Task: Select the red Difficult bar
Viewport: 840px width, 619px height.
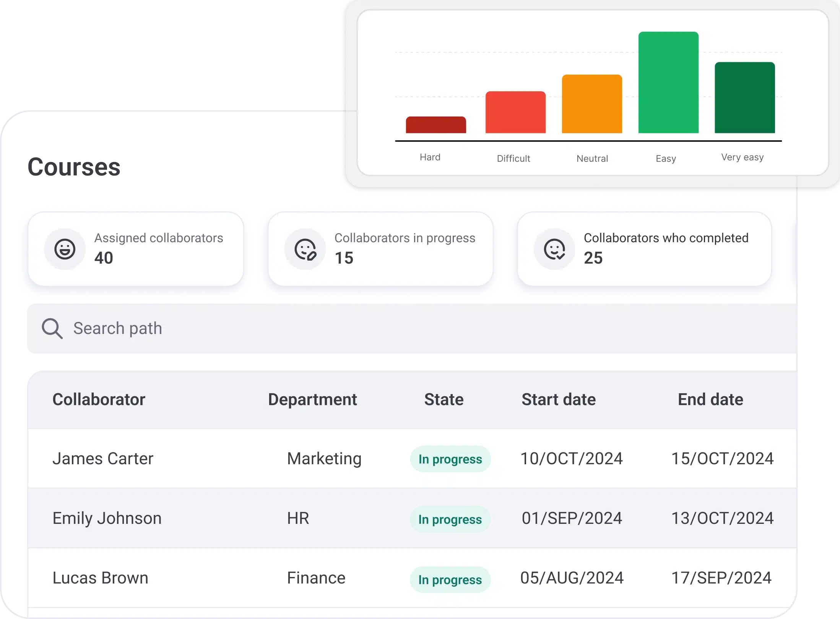Action: 515,112
